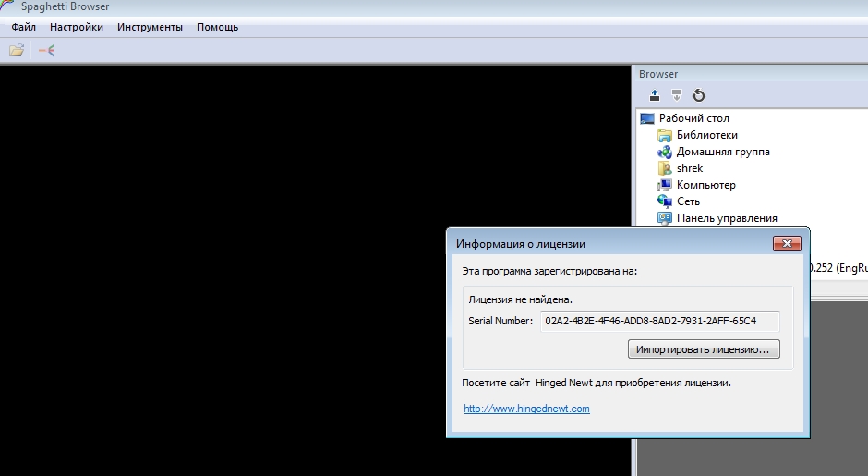The image size is (868, 476).
Task: Close the license information dialog
Action: 786,244
